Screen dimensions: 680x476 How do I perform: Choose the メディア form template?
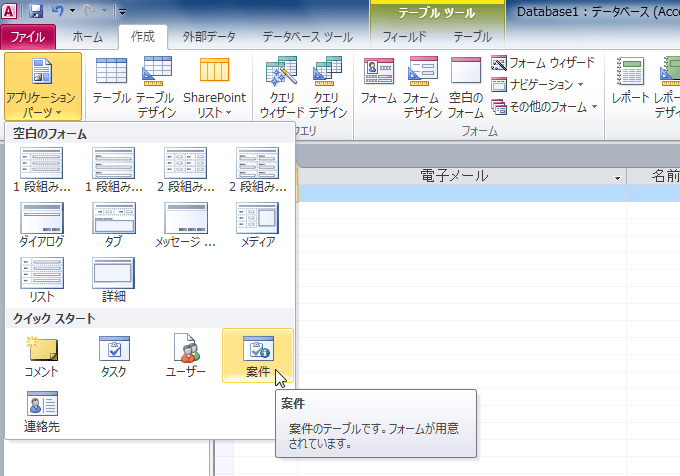tap(258, 225)
